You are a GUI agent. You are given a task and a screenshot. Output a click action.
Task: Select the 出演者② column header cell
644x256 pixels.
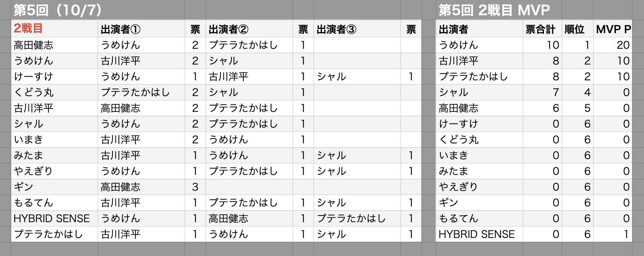(x=229, y=29)
